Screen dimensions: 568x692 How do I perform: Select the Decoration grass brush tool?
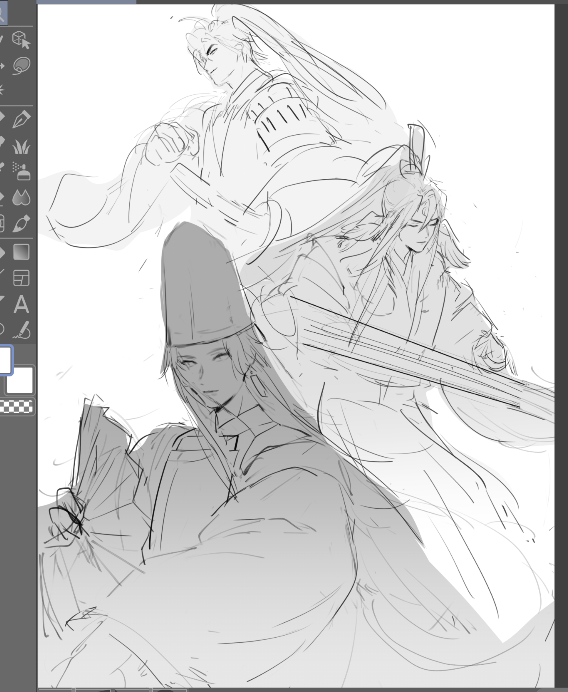pyautogui.click(x=21, y=146)
